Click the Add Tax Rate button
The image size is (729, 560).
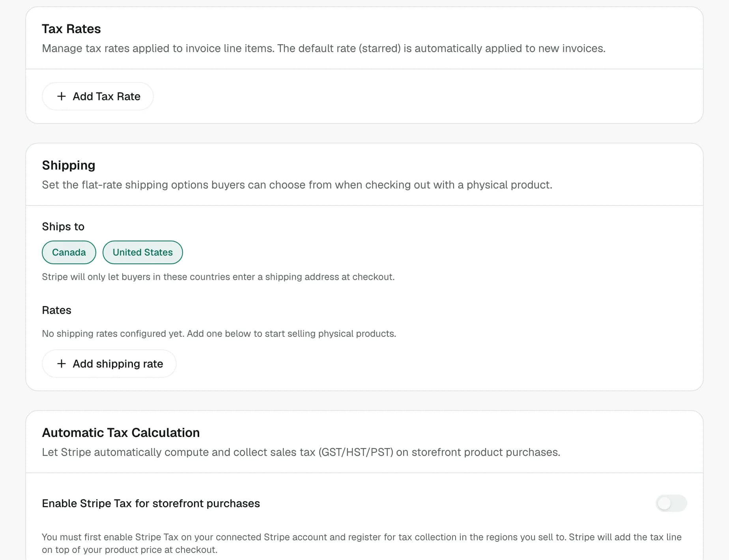pyautogui.click(x=97, y=96)
